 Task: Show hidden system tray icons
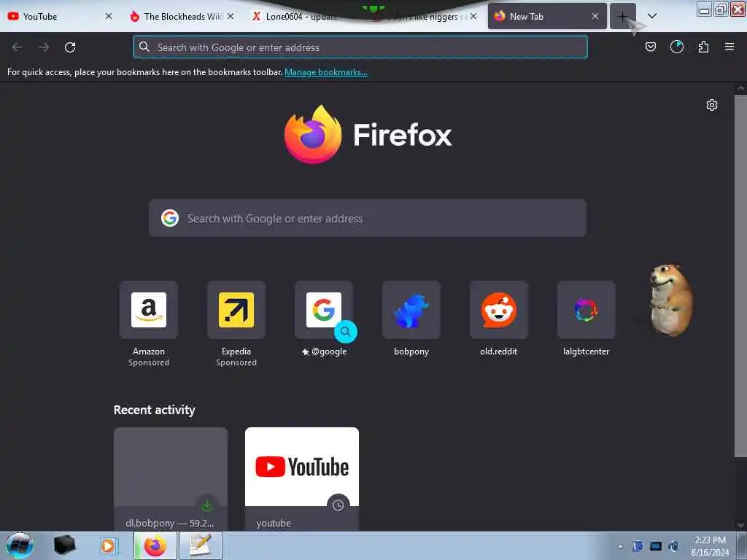pos(620,546)
